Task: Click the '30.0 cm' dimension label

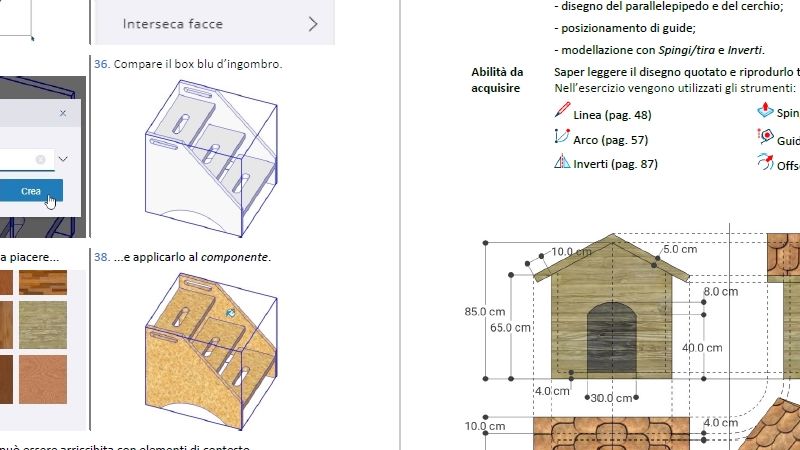Action: coord(611,398)
